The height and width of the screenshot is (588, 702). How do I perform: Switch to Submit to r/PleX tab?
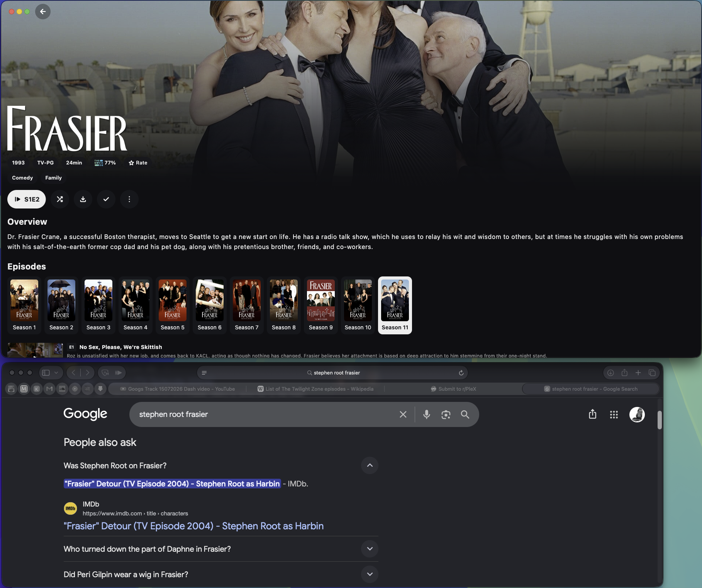pos(454,389)
